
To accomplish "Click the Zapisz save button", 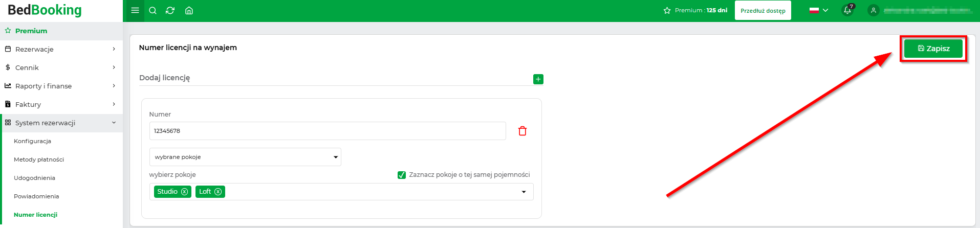I will (933, 49).
